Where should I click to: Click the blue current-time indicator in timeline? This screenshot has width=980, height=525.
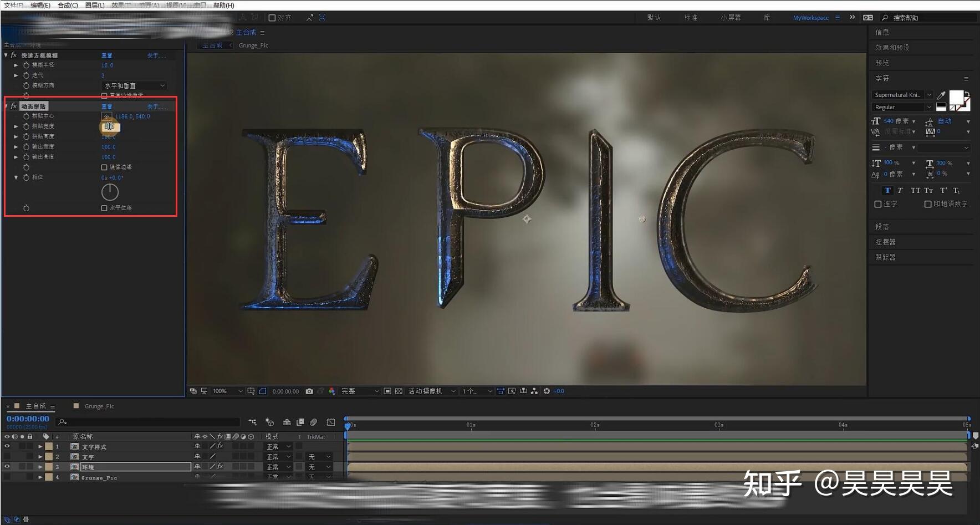[348, 426]
